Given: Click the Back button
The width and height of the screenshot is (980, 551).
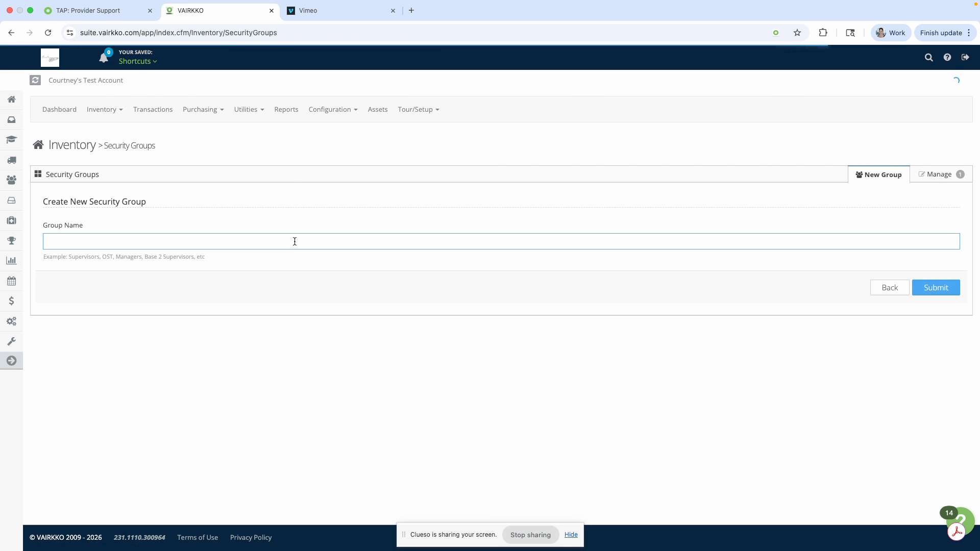Looking at the screenshot, I should point(890,288).
